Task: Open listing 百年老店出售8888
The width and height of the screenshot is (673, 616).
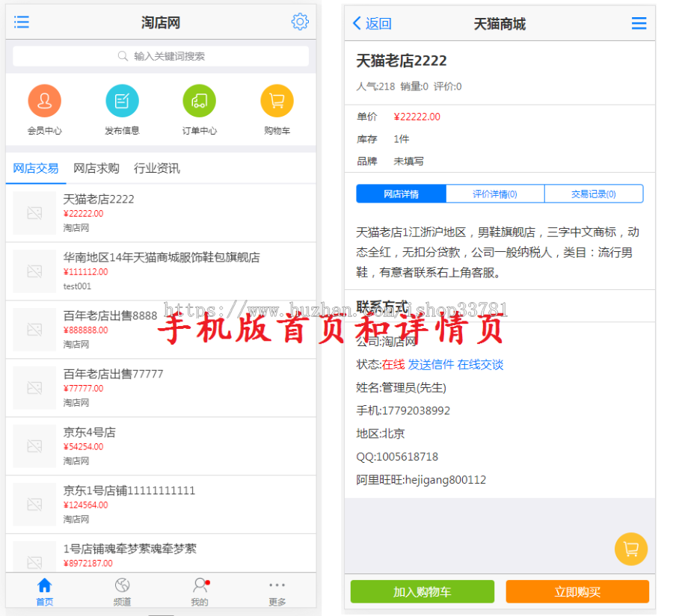Action: (161, 330)
